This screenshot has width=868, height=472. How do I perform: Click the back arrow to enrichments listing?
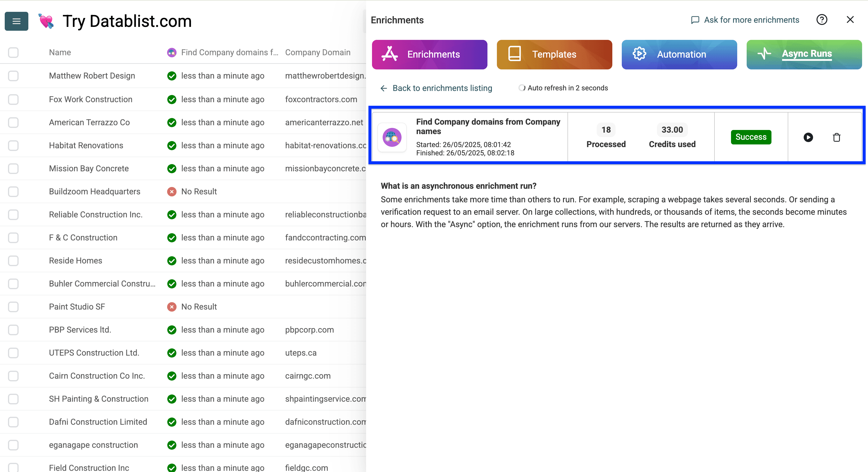(x=384, y=88)
